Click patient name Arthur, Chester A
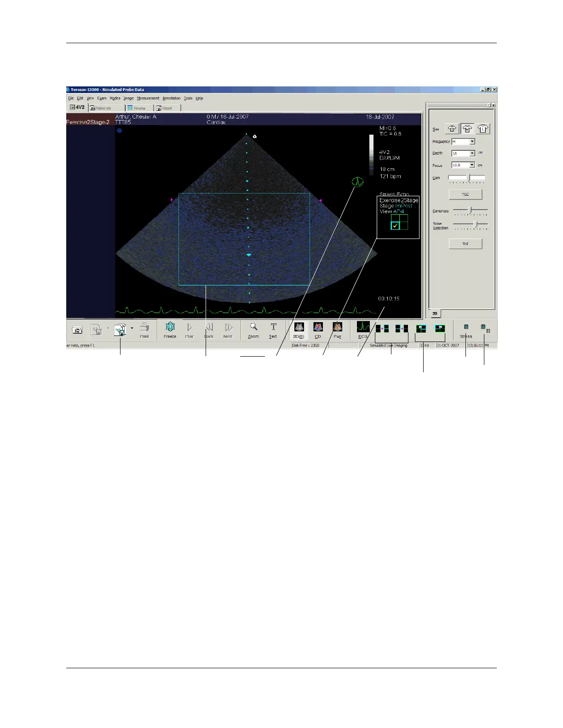The height and width of the screenshot is (728, 563). coord(136,117)
